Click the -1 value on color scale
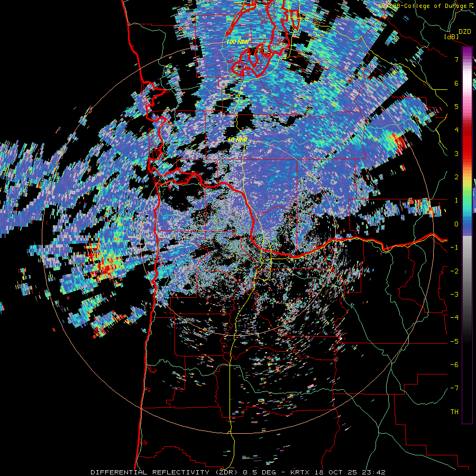The height and width of the screenshot is (476, 476). point(454,248)
